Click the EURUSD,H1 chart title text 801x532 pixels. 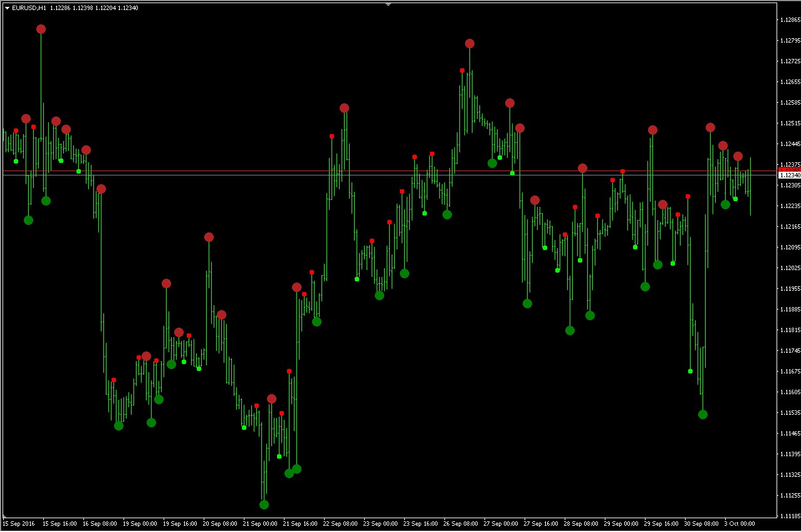point(29,8)
